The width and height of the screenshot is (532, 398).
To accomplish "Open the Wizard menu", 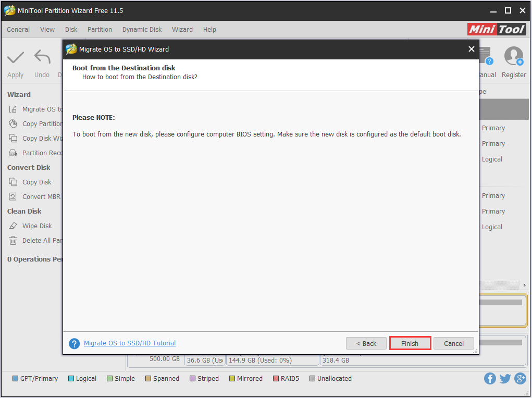I will coord(182,30).
